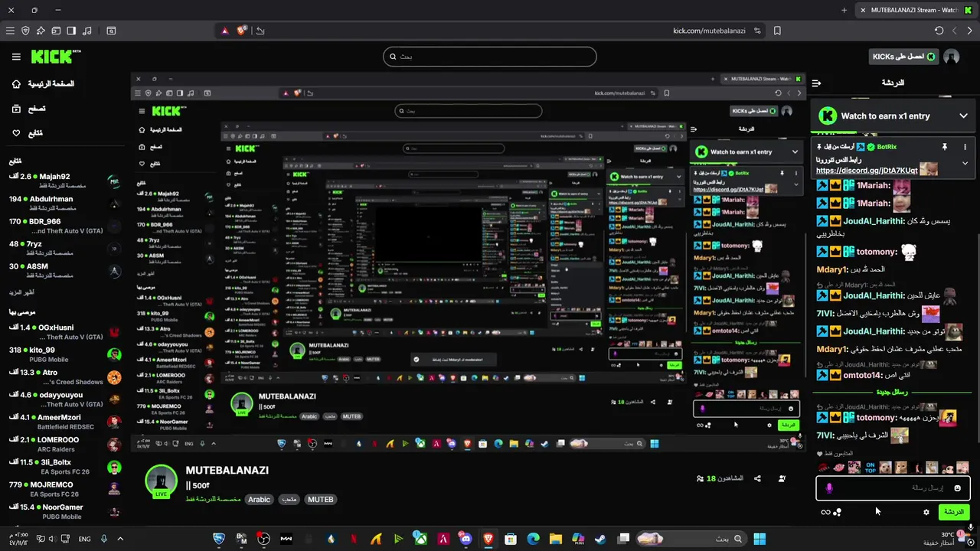Click the MUTEBALANAZI live avatar
The height and width of the screenshot is (551, 980).
(161, 481)
